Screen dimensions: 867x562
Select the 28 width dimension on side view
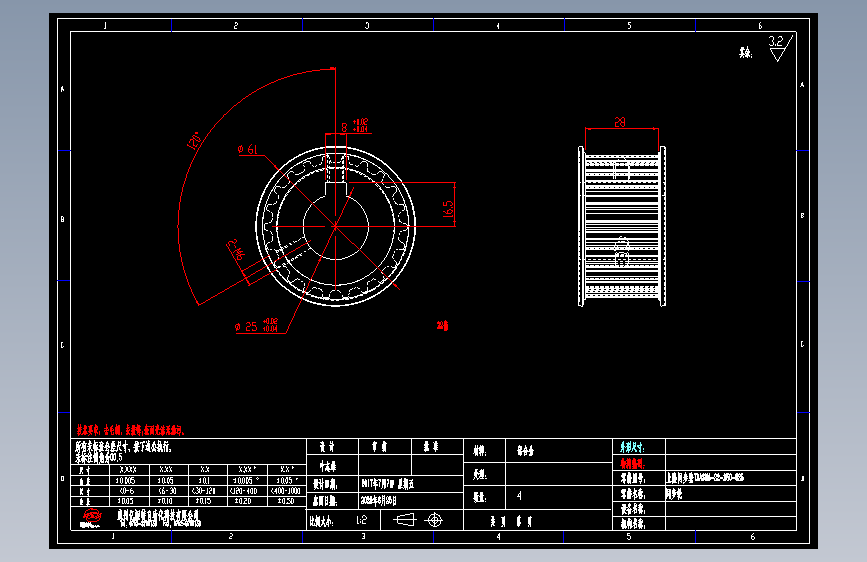(620, 122)
